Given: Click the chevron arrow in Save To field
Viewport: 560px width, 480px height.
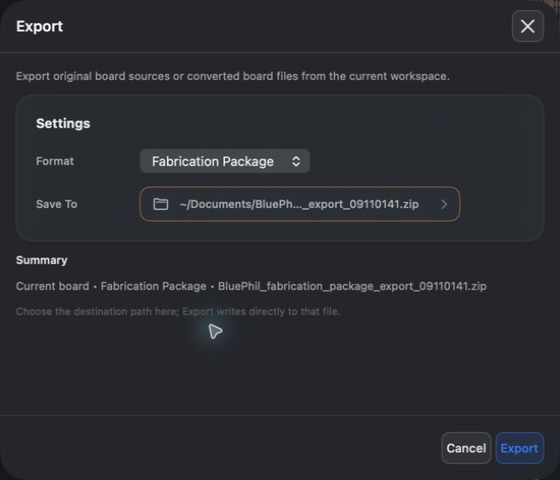Looking at the screenshot, I should (444, 204).
